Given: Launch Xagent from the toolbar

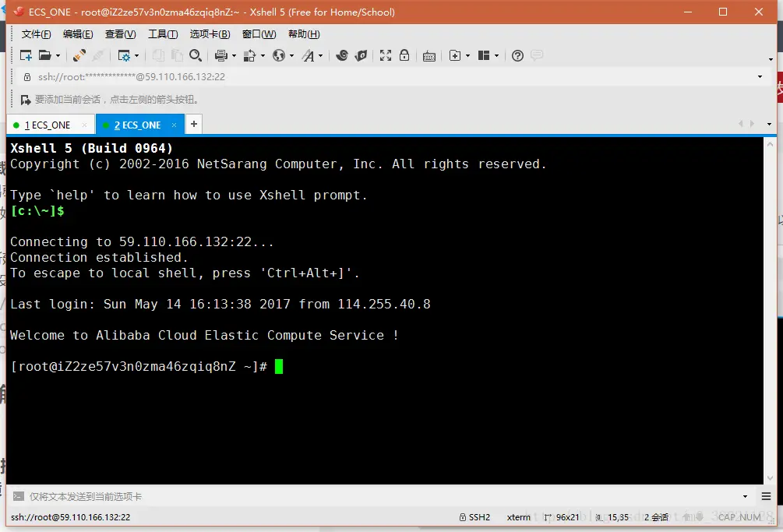Looking at the screenshot, I should tap(361, 55).
